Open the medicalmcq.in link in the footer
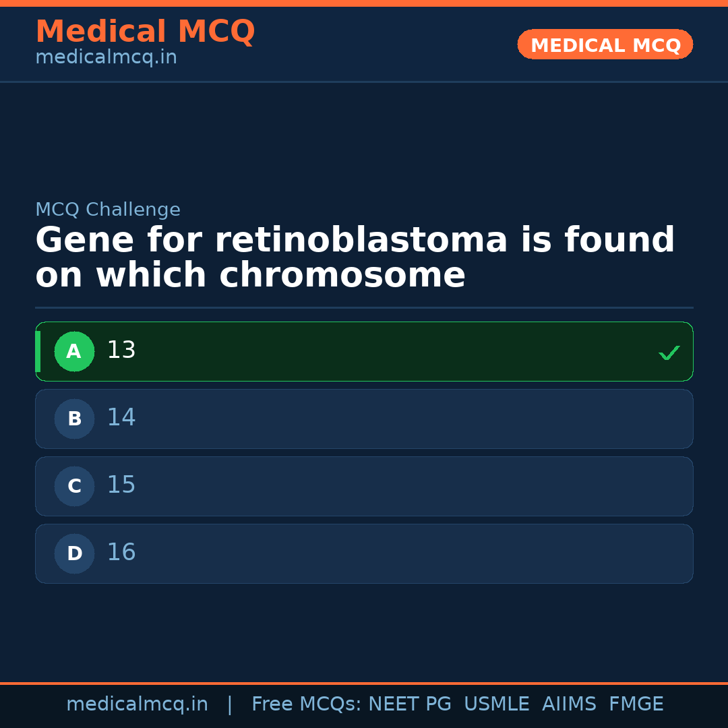 (137, 704)
